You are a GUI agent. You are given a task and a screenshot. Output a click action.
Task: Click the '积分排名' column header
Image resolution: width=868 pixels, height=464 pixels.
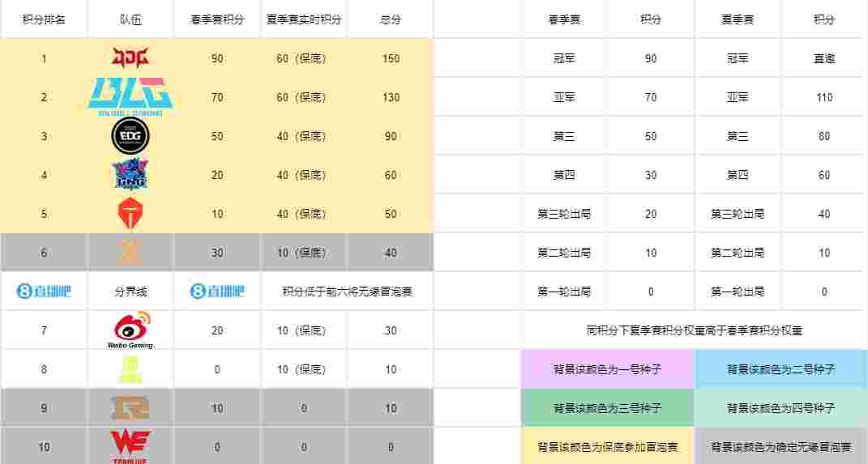(44, 19)
